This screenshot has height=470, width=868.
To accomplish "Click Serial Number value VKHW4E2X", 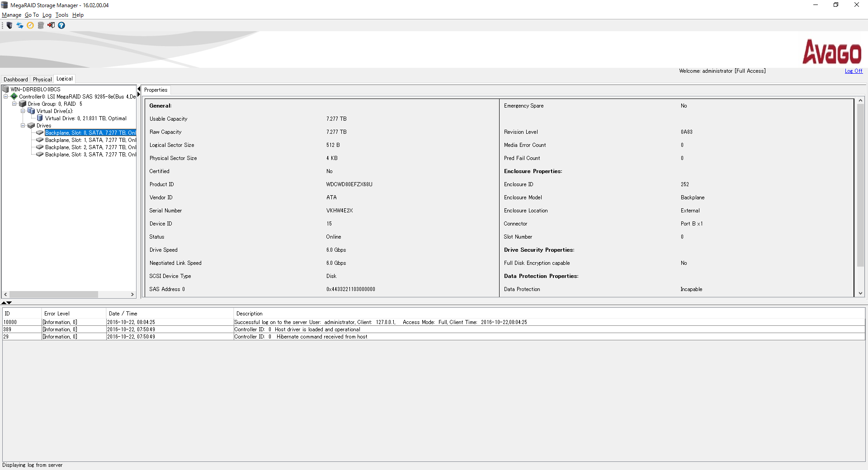I will [x=340, y=211].
